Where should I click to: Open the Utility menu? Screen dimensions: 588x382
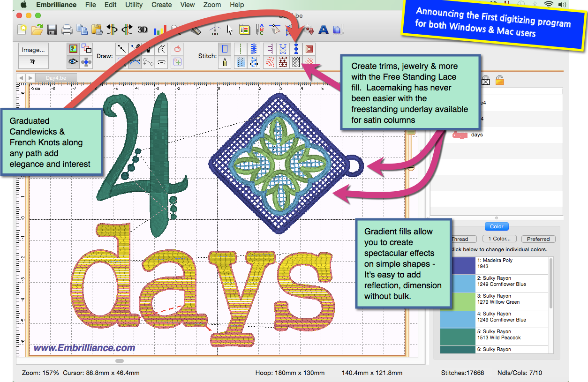click(134, 5)
